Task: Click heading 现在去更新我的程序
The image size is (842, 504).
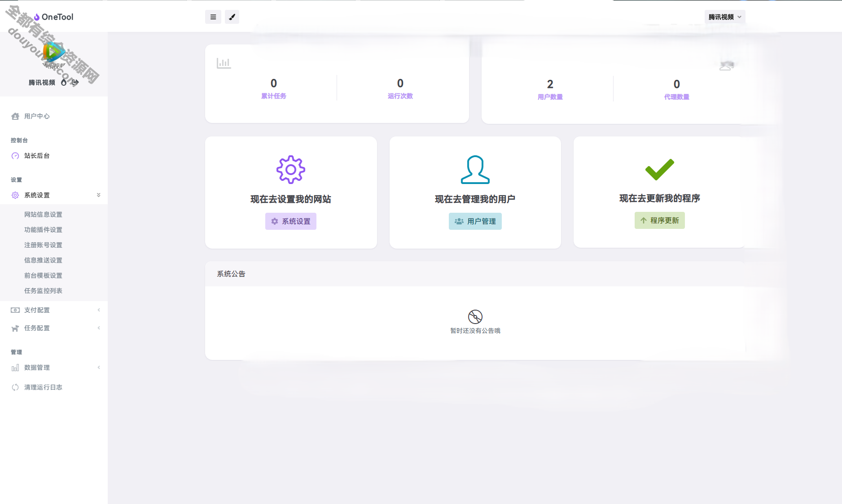Action: (x=660, y=198)
